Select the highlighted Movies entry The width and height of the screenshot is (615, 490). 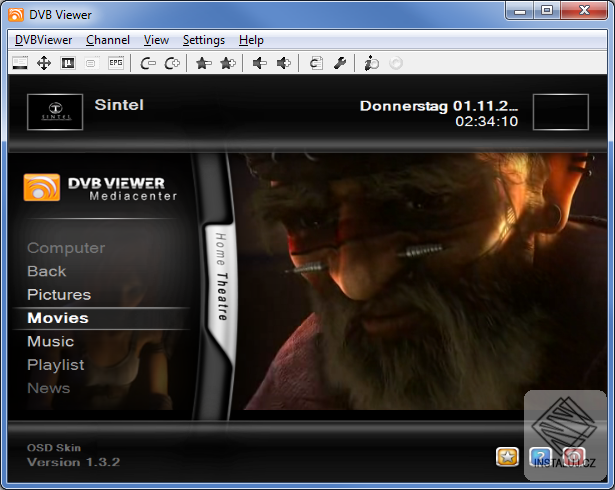[x=101, y=318]
